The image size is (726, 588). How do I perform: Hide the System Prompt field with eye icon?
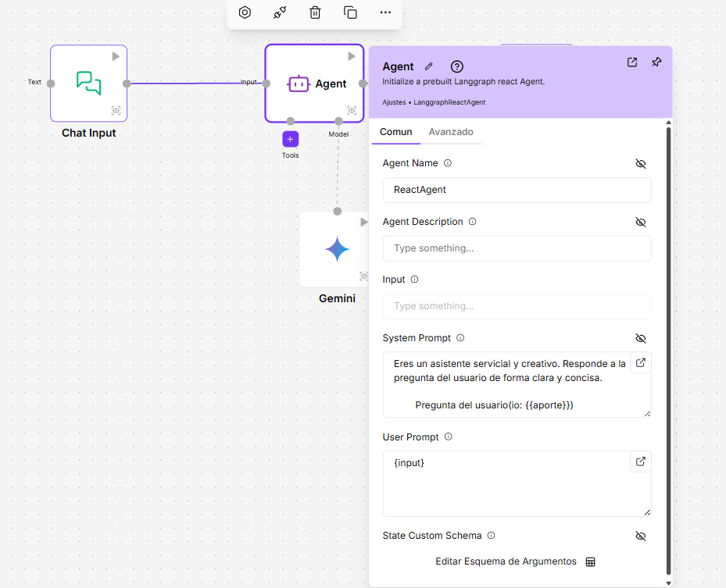click(641, 338)
